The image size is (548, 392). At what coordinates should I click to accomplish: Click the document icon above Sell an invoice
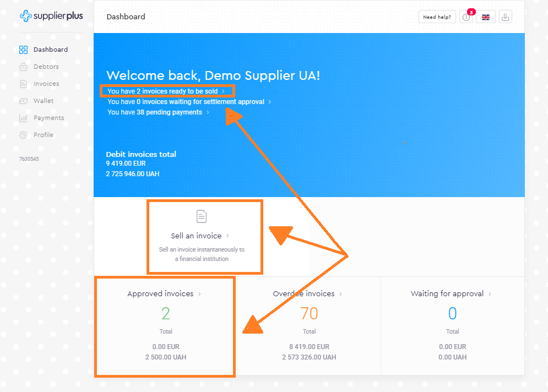(202, 216)
